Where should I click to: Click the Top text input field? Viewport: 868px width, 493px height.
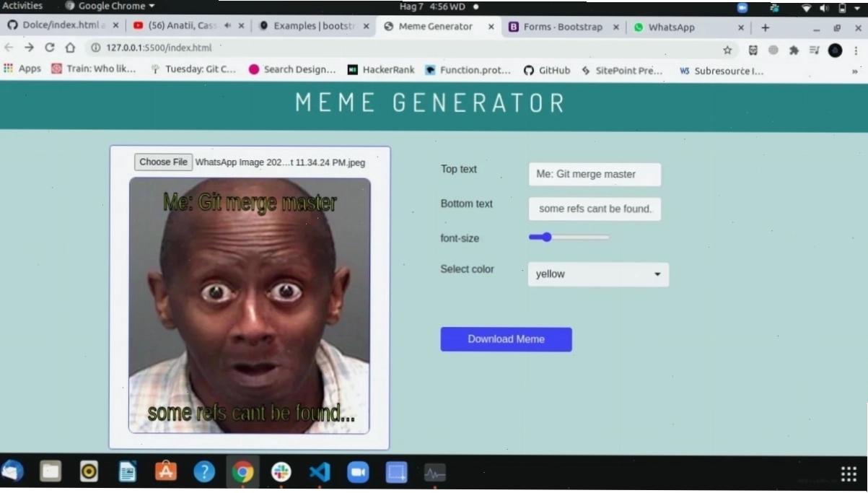coord(595,174)
